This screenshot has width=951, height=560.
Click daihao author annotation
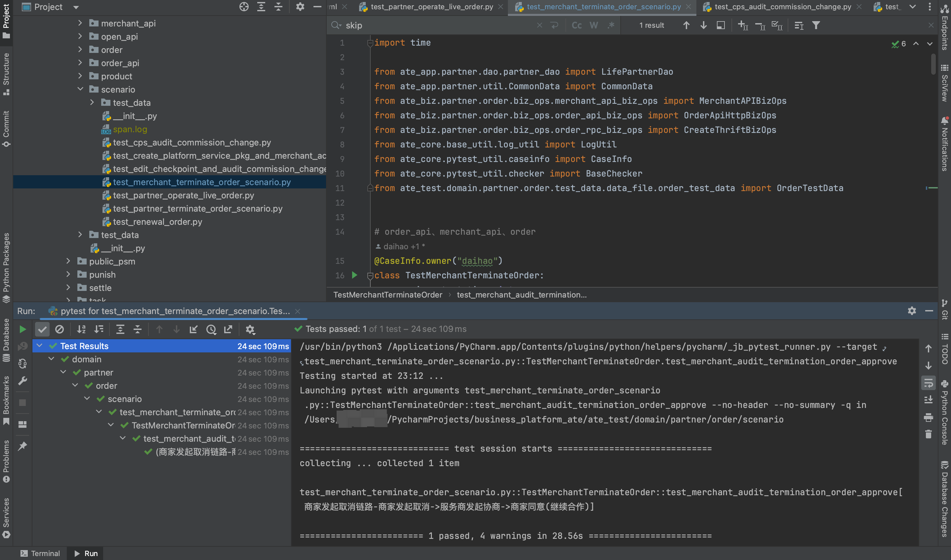[400, 246]
